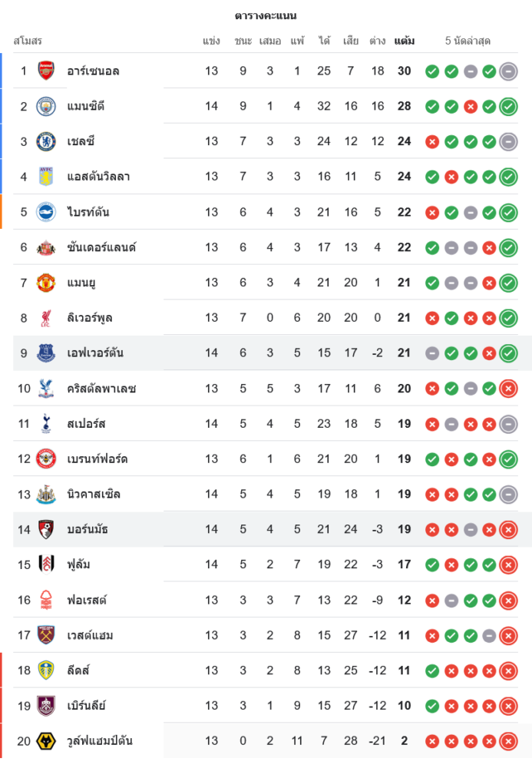Click the Chelsea club crest icon
Screen dimensions: 532x768
pyautogui.click(x=46, y=141)
